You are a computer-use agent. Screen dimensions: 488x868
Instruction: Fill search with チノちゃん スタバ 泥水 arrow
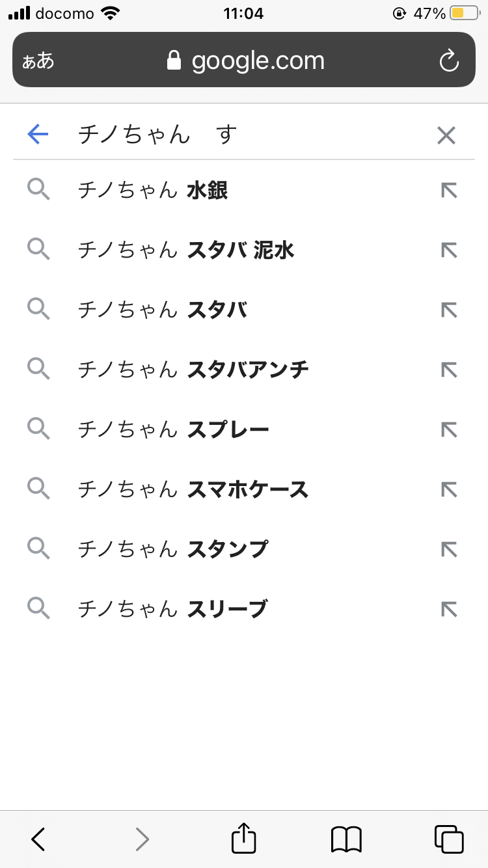(x=449, y=251)
